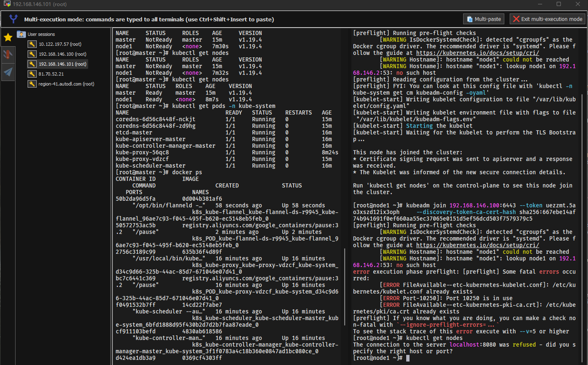The width and height of the screenshot is (588, 365).
Task: Click the window title '192.168.146.101 (root)'
Action: pos(40,4)
